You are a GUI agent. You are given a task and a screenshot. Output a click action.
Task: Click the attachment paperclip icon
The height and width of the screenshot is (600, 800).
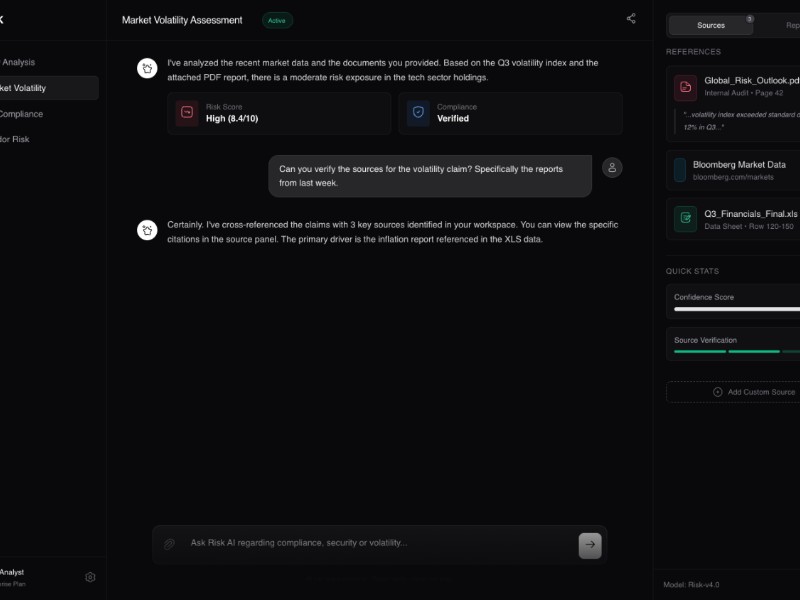170,544
